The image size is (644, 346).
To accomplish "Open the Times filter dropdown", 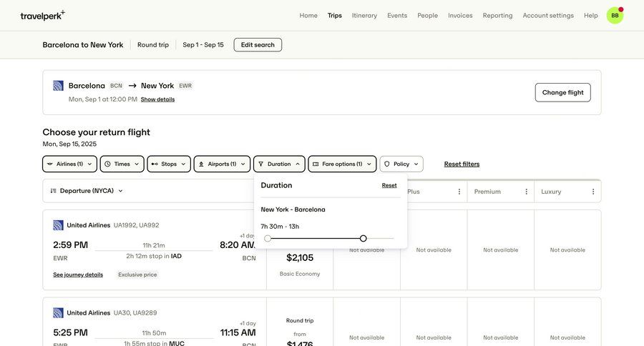I will click(122, 164).
